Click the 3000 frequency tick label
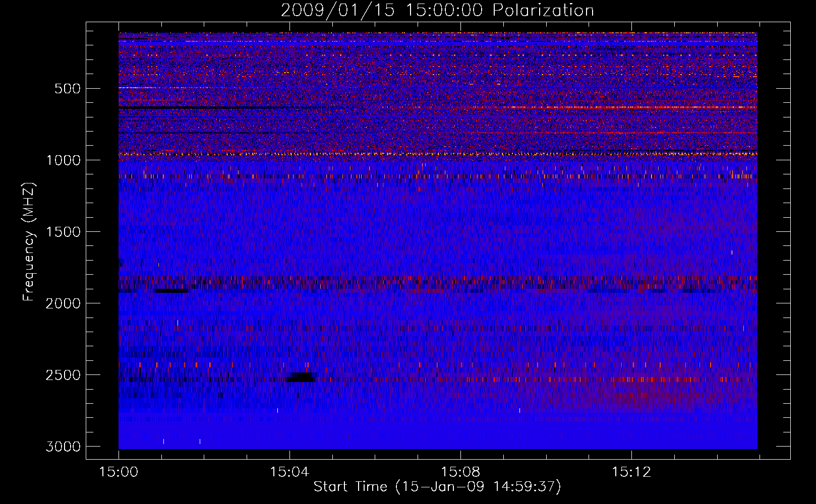 [x=63, y=447]
